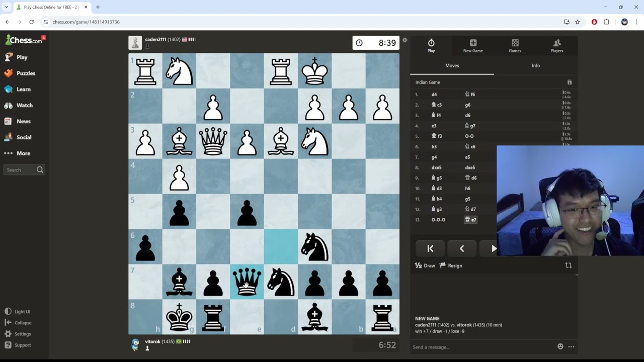Open caden2111's player profile
This screenshot has height=362, width=644.
tap(156, 39)
